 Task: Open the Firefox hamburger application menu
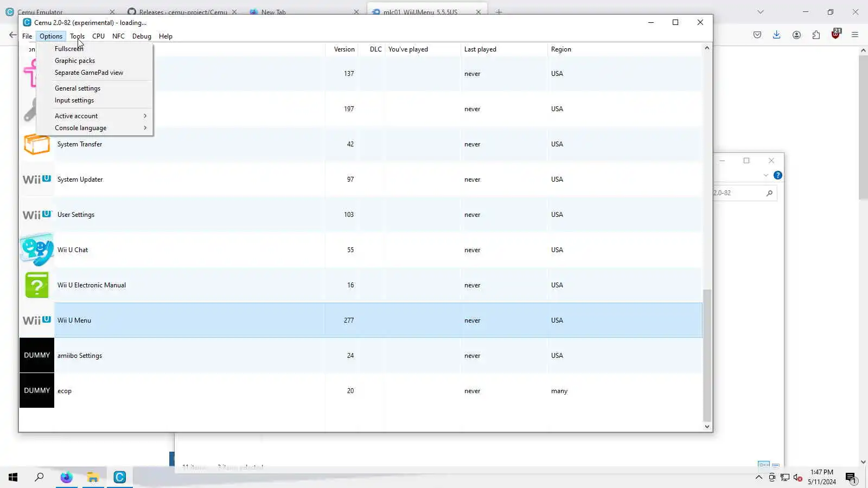(855, 35)
